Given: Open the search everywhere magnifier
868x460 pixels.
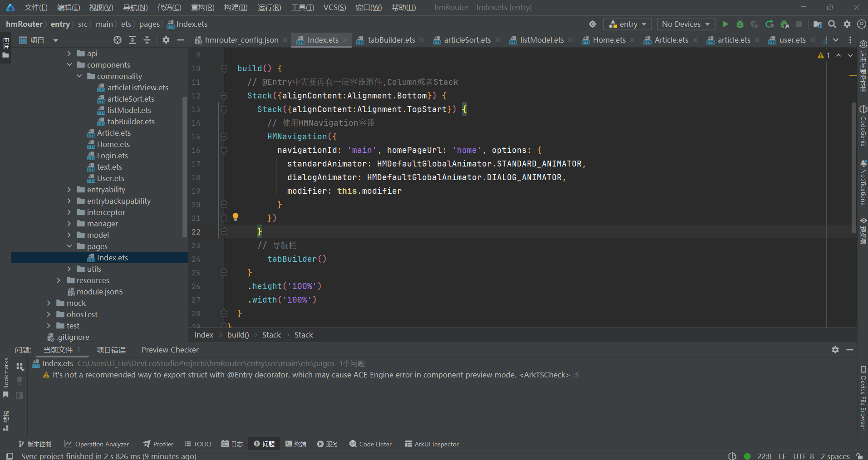Looking at the screenshot, I should click(x=832, y=24).
